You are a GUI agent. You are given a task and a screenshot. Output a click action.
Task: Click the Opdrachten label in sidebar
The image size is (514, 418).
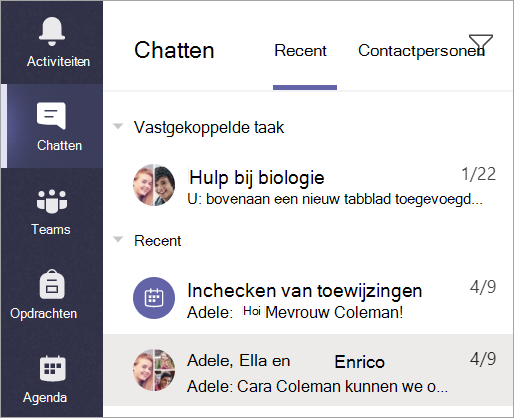(44, 314)
